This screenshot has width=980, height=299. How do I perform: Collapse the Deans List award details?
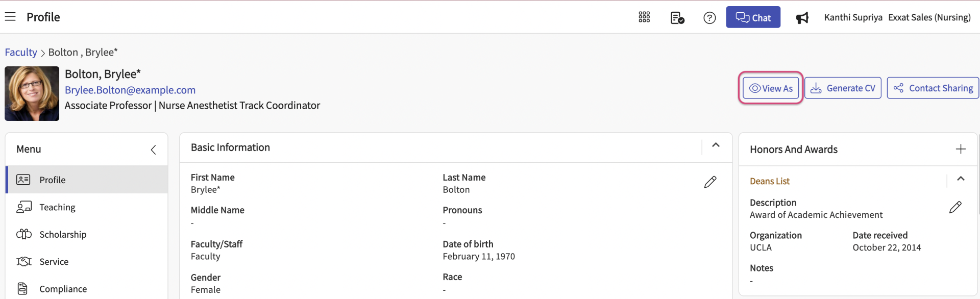coord(961,179)
